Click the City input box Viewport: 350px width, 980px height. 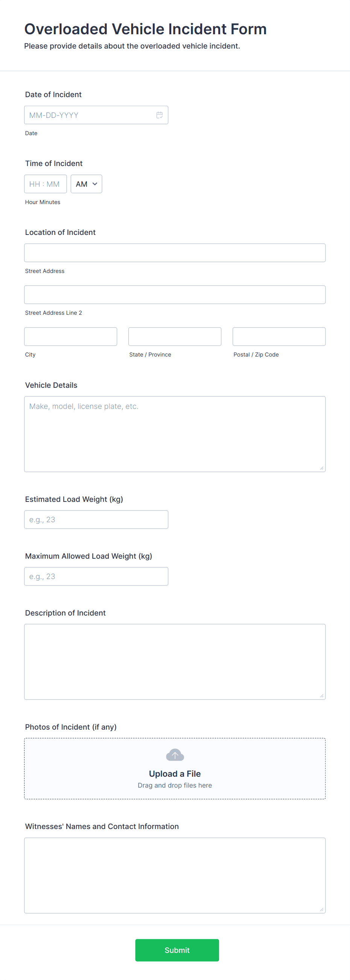(x=71, y=337)
